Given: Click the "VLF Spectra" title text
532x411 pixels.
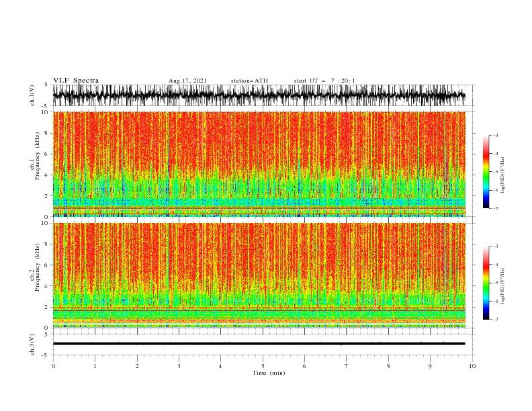Looking at the screenshot, I should tap(76, 81).
